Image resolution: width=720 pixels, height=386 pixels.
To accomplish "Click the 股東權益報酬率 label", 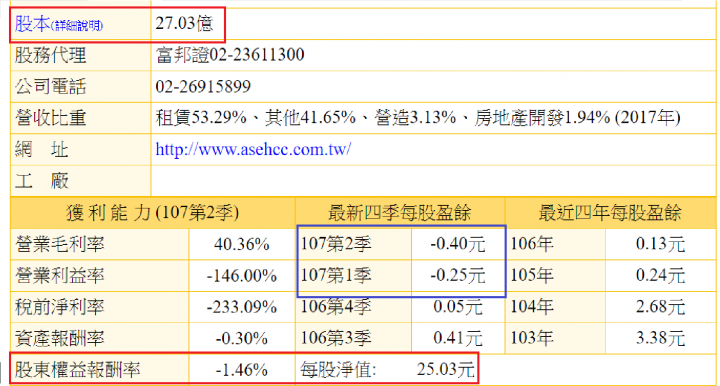I will tap(78, 369).
